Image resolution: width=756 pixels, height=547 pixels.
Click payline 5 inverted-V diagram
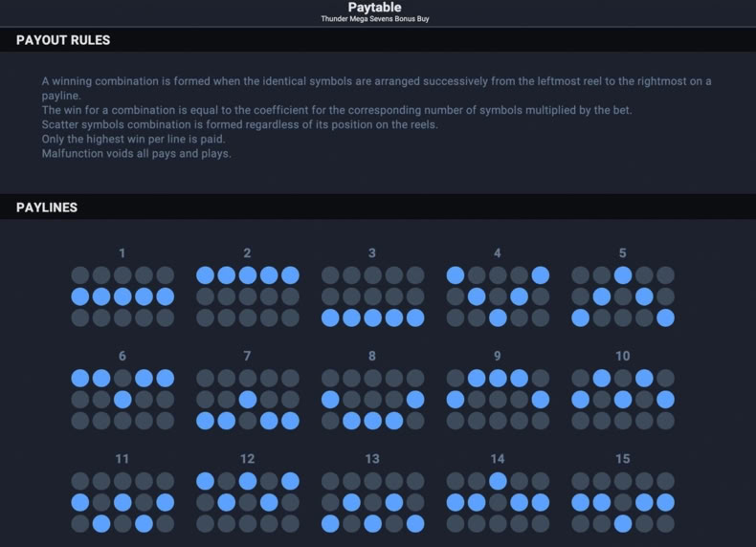click(x=623, y=296)
